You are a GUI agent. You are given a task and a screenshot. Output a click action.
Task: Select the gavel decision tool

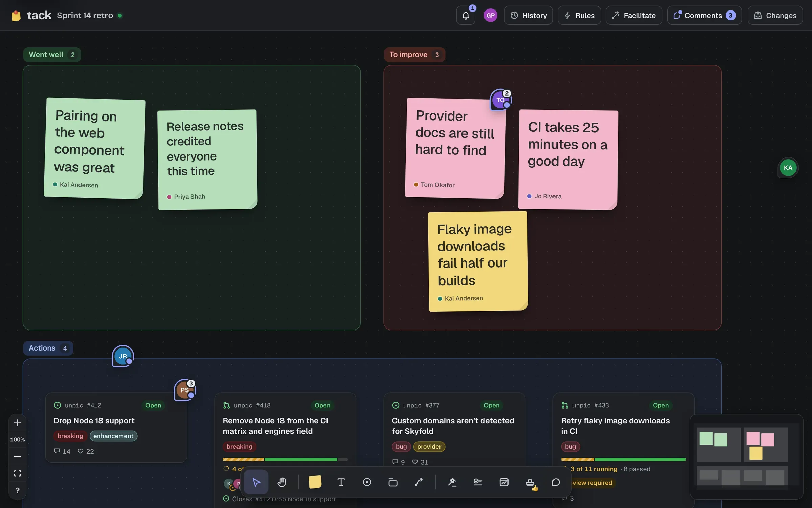(452, 482)
